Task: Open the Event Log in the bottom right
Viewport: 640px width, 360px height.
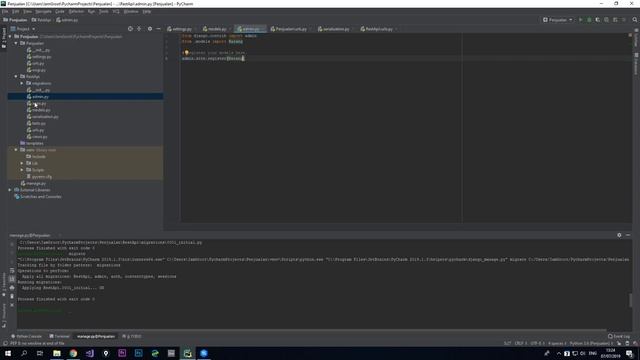Action: [x=619, y=336]
